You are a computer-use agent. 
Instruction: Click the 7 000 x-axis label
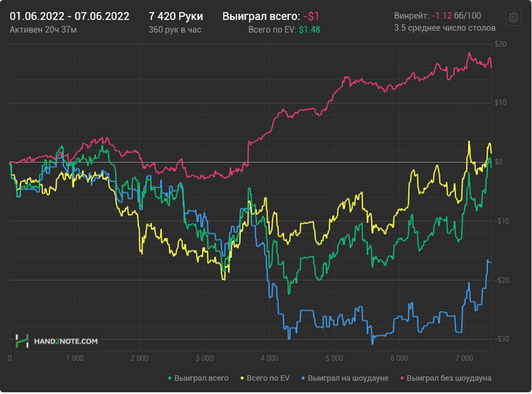pos(464,358)
